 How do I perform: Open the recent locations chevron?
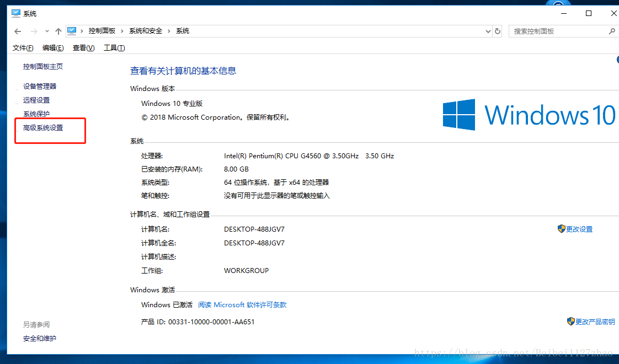click(x=47, y=31)
